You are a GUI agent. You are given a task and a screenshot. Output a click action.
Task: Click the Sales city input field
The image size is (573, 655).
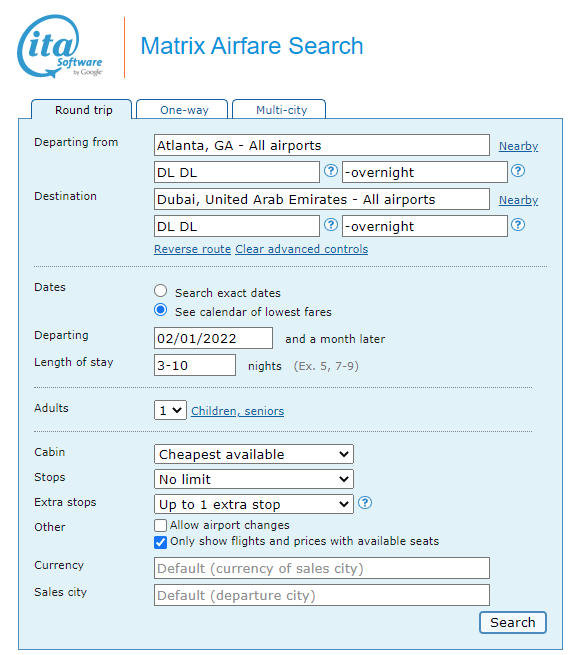322,595
